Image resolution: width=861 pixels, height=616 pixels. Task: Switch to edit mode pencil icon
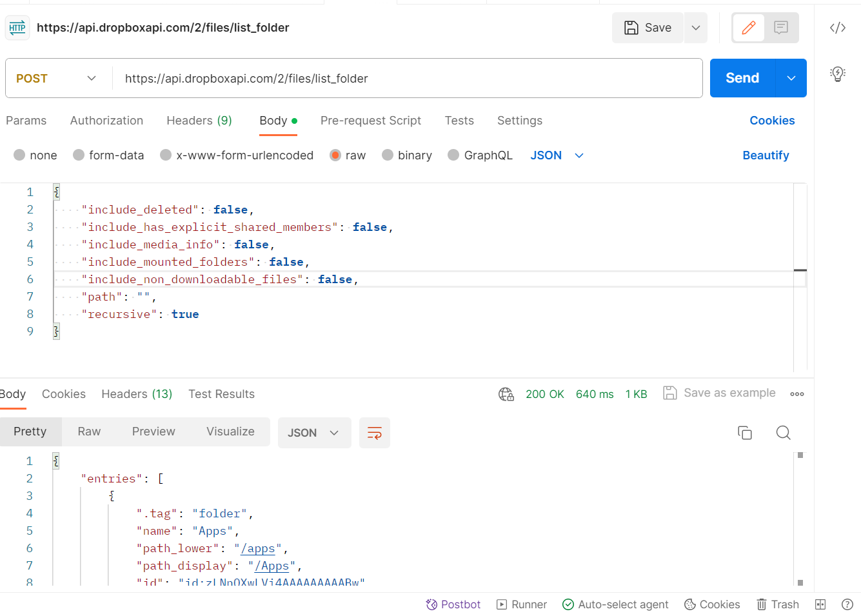[749, 28]
